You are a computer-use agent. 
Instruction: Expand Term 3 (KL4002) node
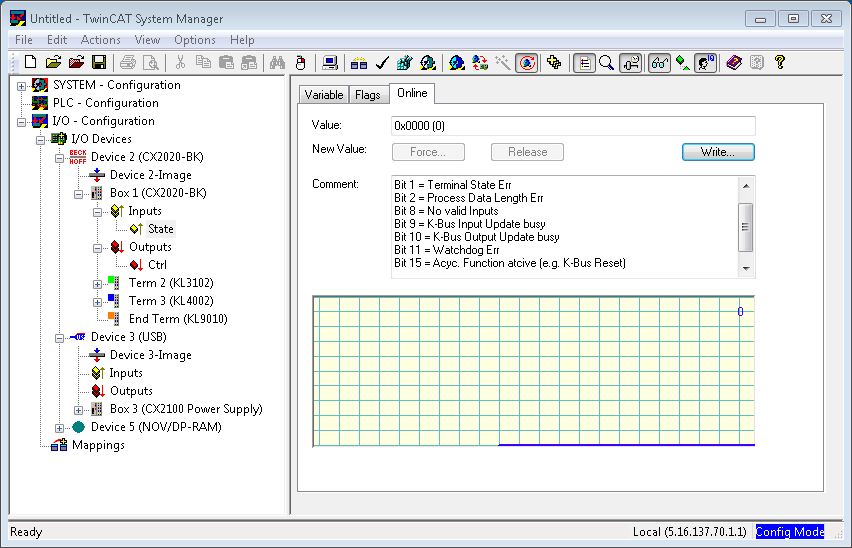coord(97,302)
